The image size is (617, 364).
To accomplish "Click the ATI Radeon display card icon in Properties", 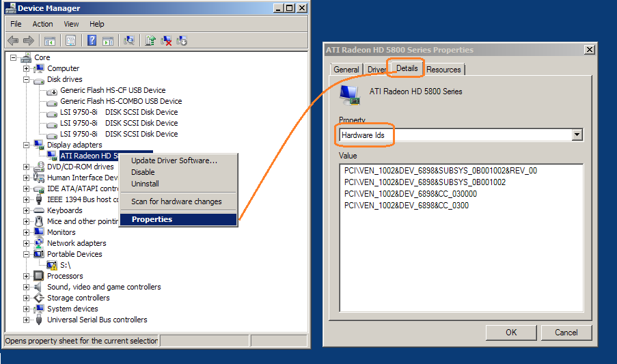I will (350, 95).
